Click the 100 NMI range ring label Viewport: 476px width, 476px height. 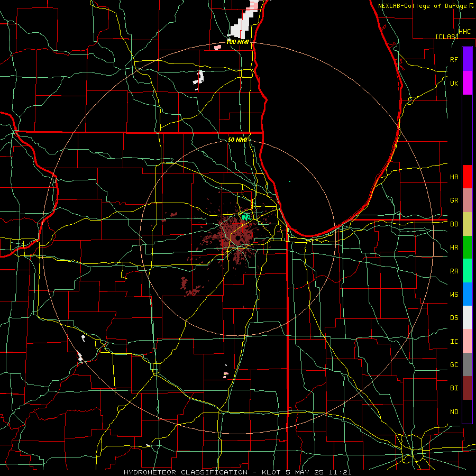click(237, 42)
